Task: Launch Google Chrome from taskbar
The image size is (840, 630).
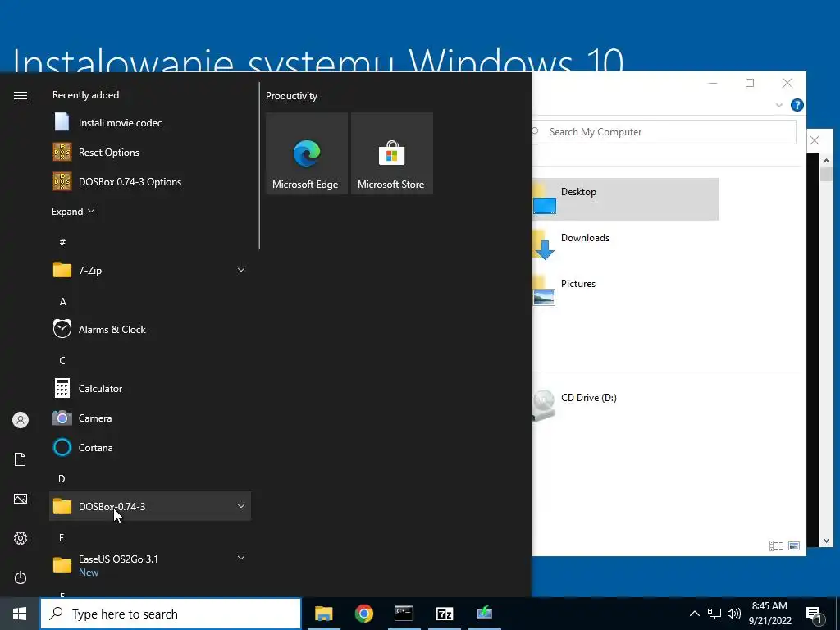Action: click(363, 614)
